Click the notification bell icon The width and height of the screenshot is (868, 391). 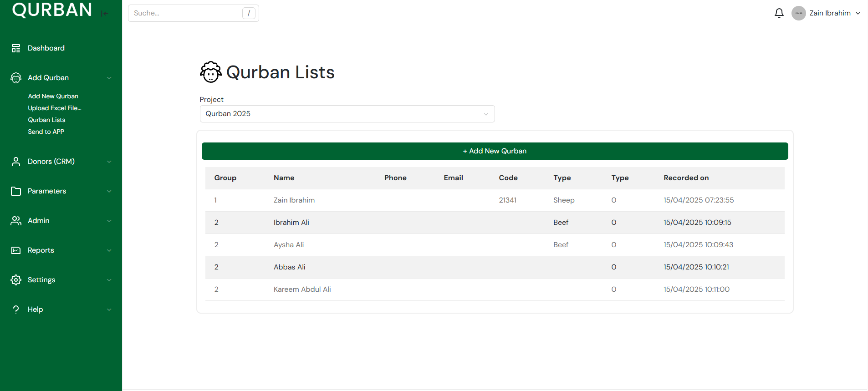click(x=779, y=13)
